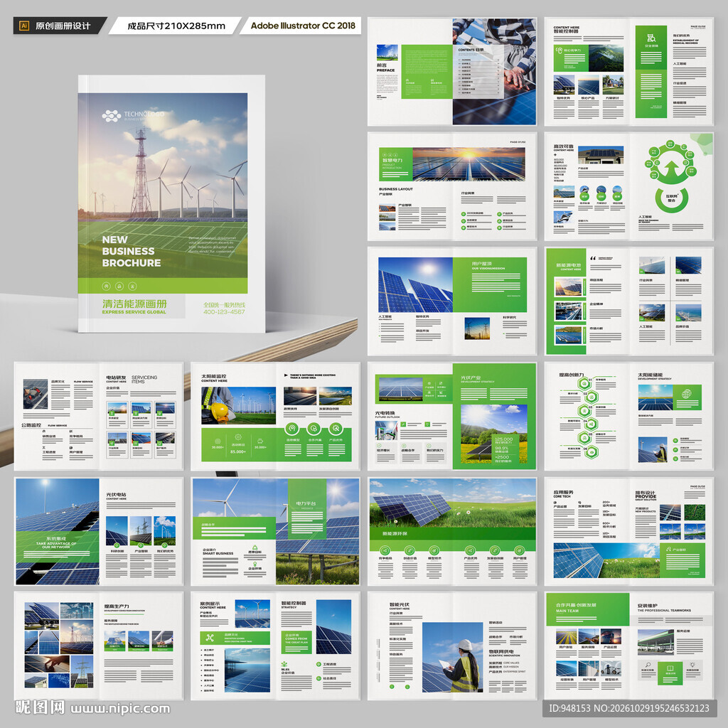This screenshot has width=728, height=728.
Task: Click the 安全保障 search icon on the green column
Action: pos(651,38)
